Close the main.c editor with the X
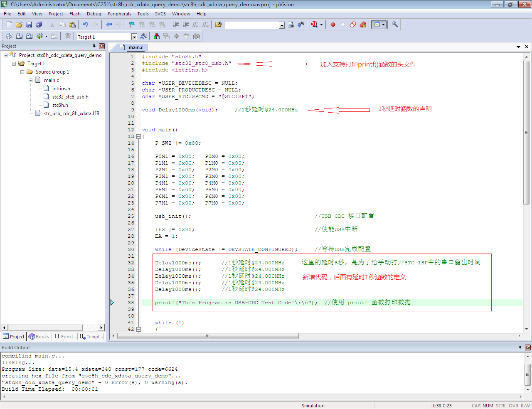The width and height of the screenshot is (532, 409). pos(527,47)
